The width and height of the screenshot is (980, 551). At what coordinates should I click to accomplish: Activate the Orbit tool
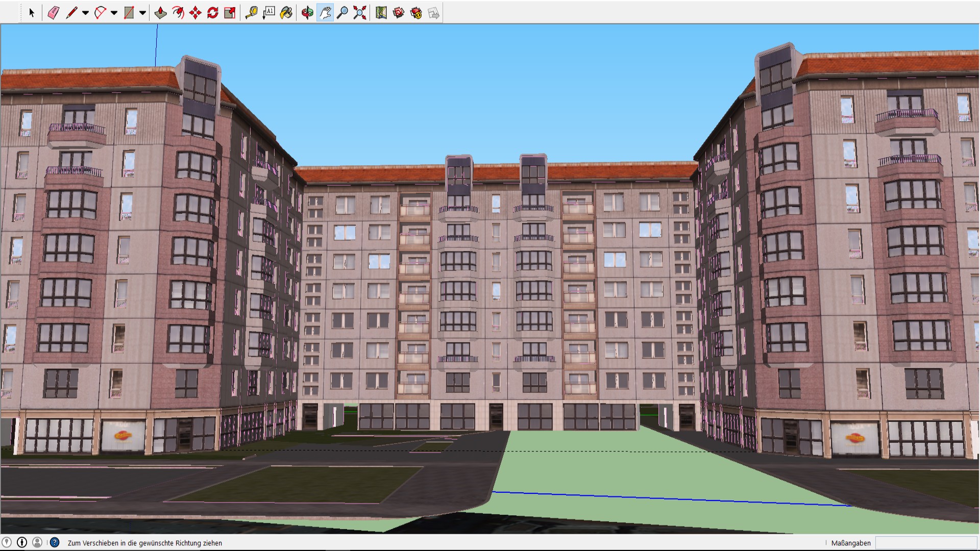click(x=307, y=13)
